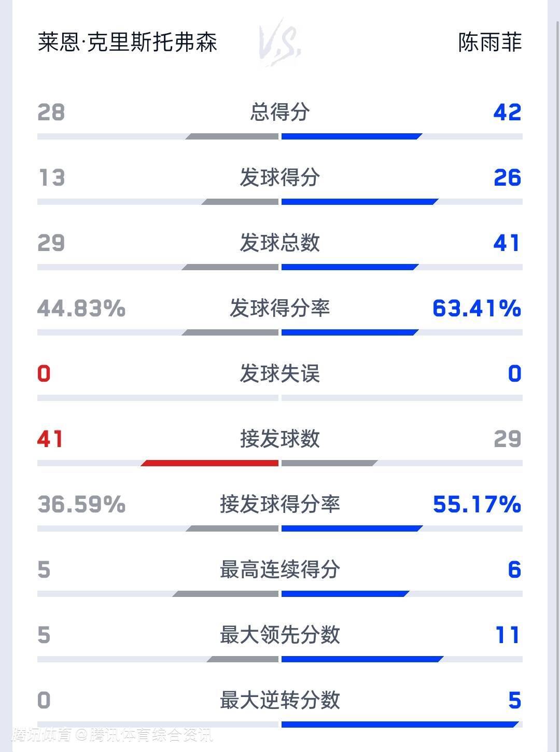Click the 发球总数 stat label

280,243
